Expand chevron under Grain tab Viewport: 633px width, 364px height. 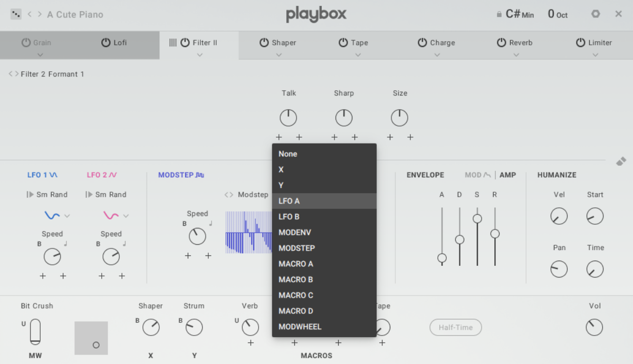coord(41,54)
